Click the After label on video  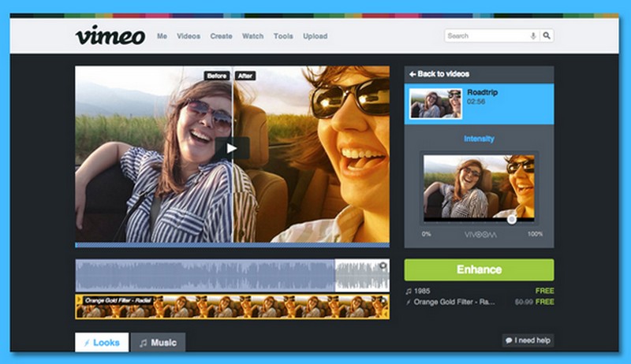point(245,76)
